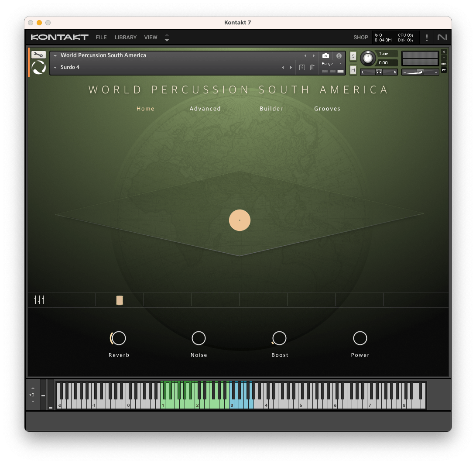Image resolution: width=476 pixels, height=464 pixels.
Task: Click the round instrument logo icon
Action: point(38,67)
